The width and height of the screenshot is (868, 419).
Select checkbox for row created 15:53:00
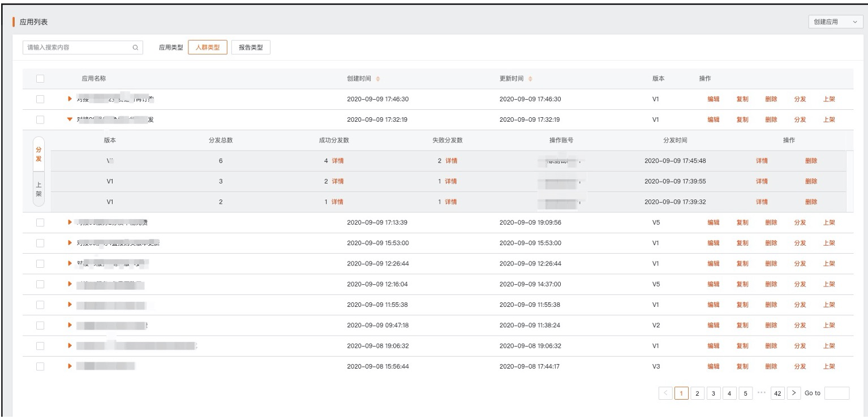[x=40, y=243]
